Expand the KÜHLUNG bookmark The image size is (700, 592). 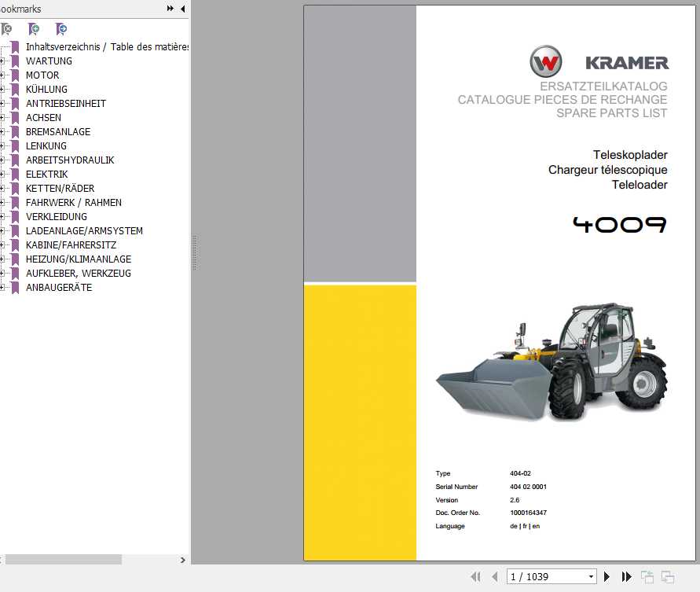pyautogui.click(x=2, y=90)
